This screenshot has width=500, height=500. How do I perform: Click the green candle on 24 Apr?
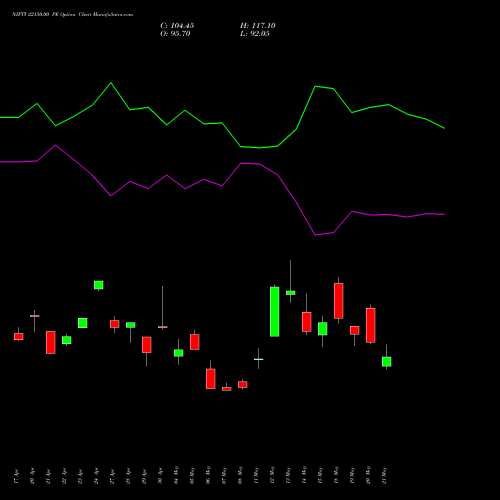point(99,285)
